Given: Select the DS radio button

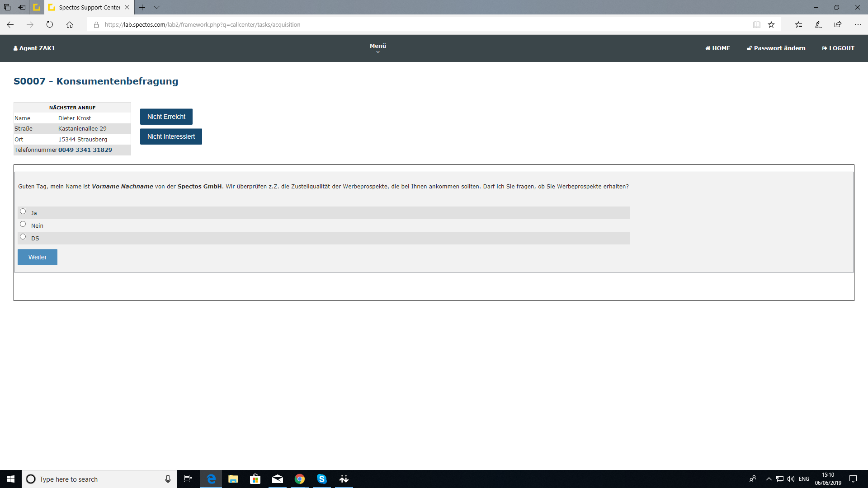Looking at the screenshot, I should [x=23, y=237].
